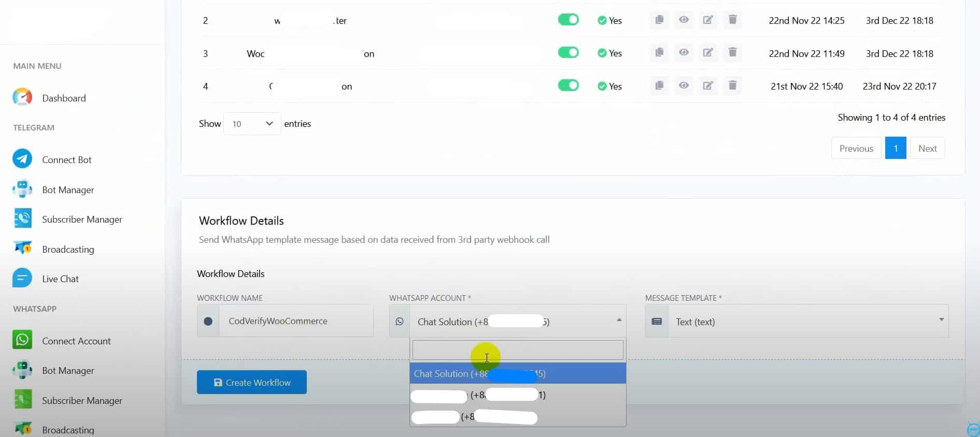This screenshot has width=980, height=437.
Task: Toggle off the switch in row 2
Action: click(x=568, y=20)
